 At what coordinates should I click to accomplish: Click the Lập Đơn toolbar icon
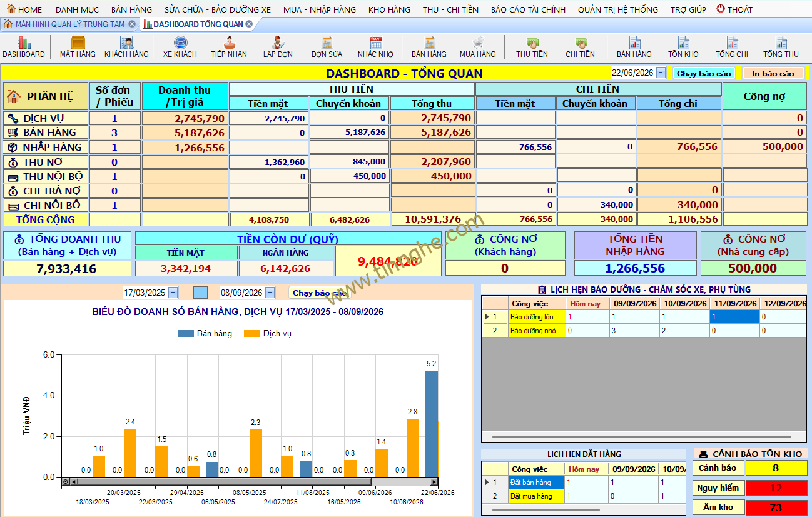click(278, 47)
